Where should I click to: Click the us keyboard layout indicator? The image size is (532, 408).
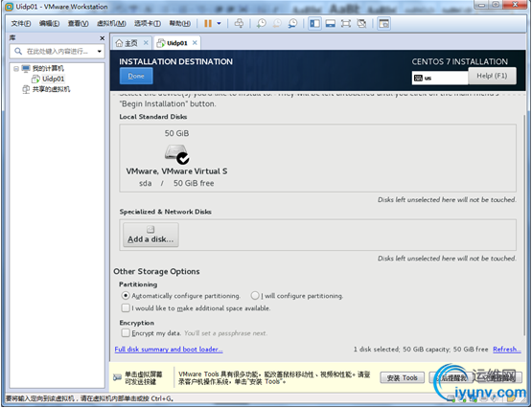440,78
